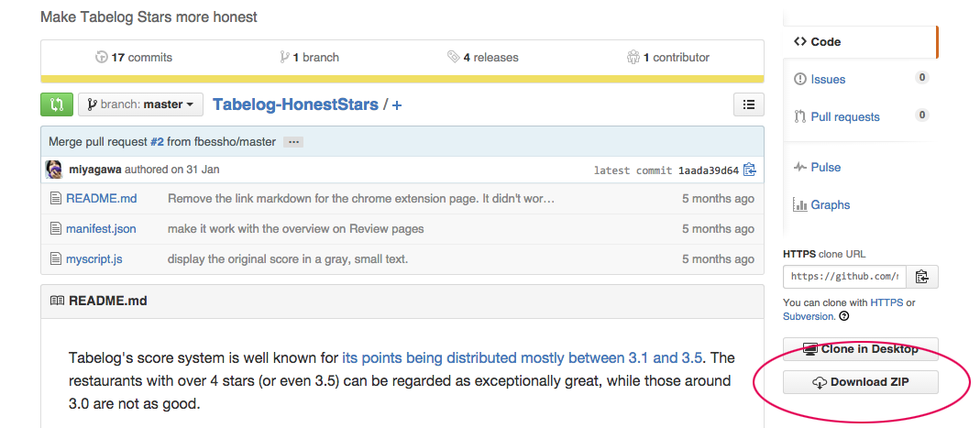980x428 pixels.
Task: Click the Clone in Desktop button
Action: [x=861, y=349]
